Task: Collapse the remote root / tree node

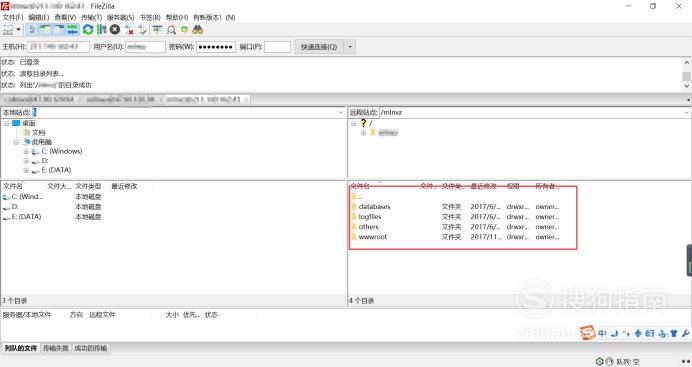Action: click(x=354, y=124)
